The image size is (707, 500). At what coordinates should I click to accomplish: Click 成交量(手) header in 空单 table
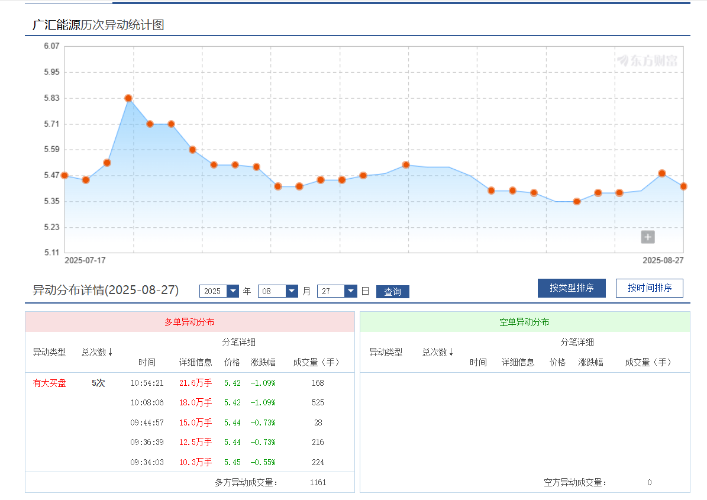tap(648, 362)
